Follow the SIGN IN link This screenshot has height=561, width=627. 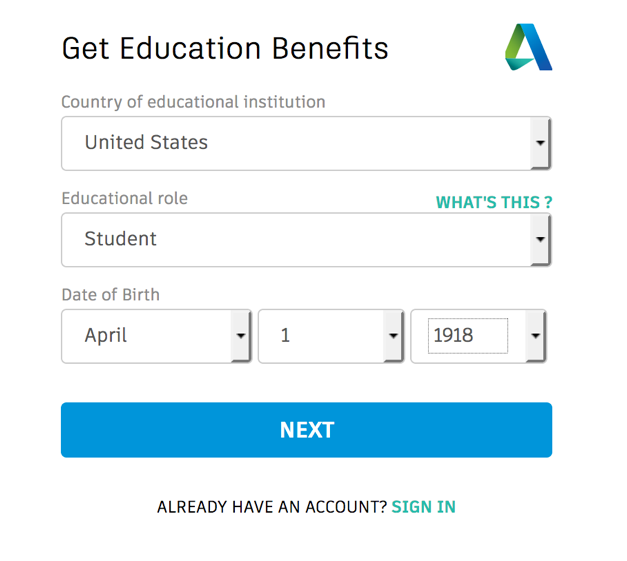tap(423, 507)
